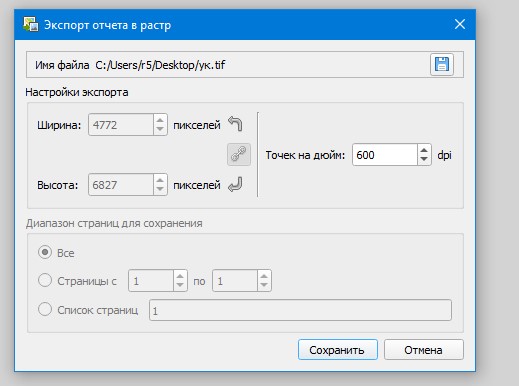The height and width of the screenshot is (386, 519).
Task: Click the 'по' end page field
Action: tap(235, 281)
